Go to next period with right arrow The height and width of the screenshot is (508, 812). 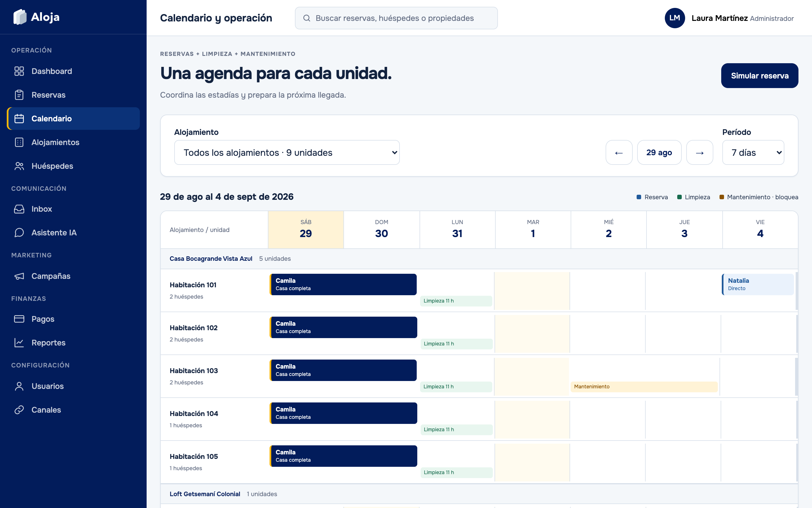[x=700, y=152]
